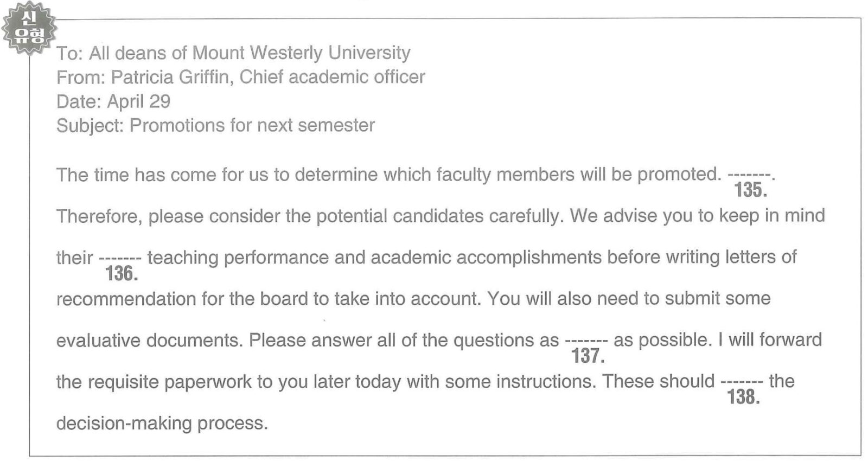This screenshot has width=868, height=462.
Task: Click the phrase 'decision-making process'
Action: tap(162, 424)
